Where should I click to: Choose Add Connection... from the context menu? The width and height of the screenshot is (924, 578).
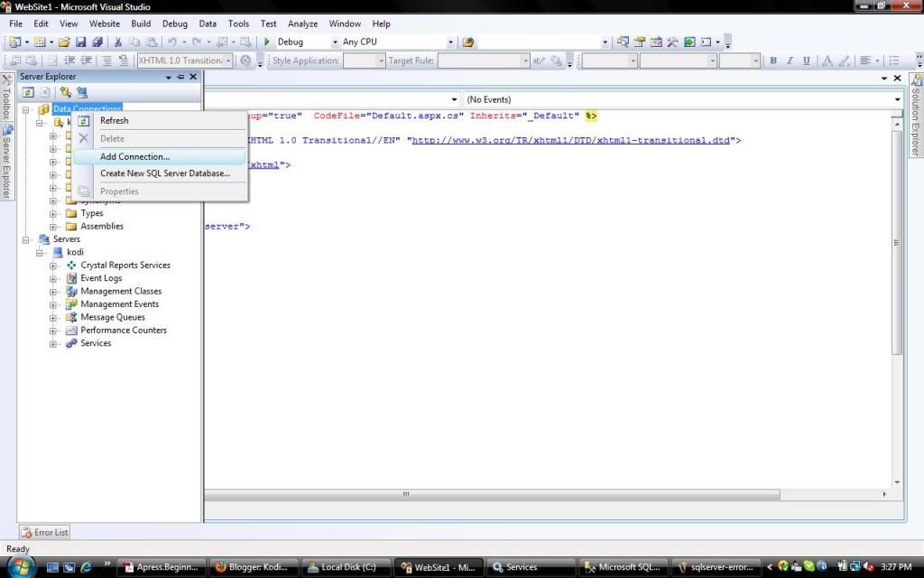click(x=159, y=156)
